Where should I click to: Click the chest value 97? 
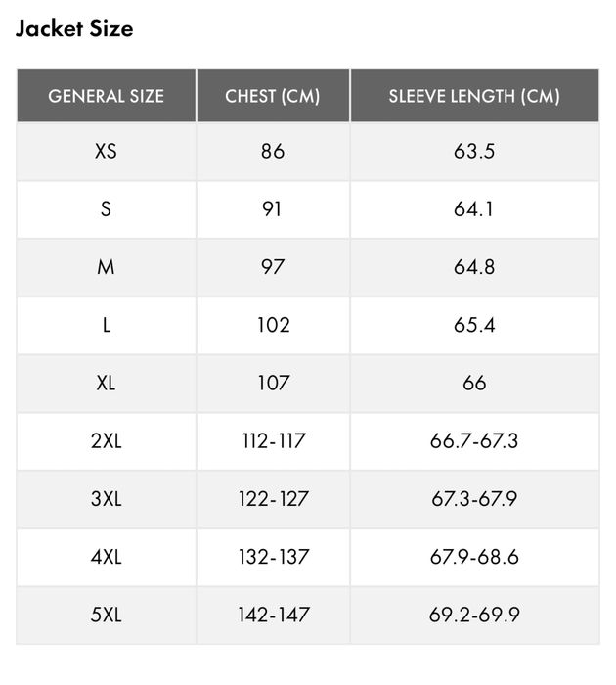[x=273, y=267]
